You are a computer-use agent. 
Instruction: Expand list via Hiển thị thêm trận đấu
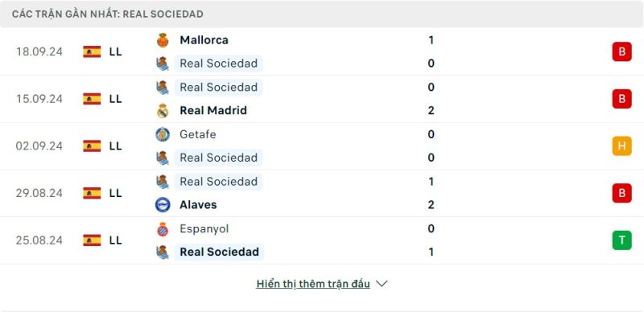[x=313, y=284]
